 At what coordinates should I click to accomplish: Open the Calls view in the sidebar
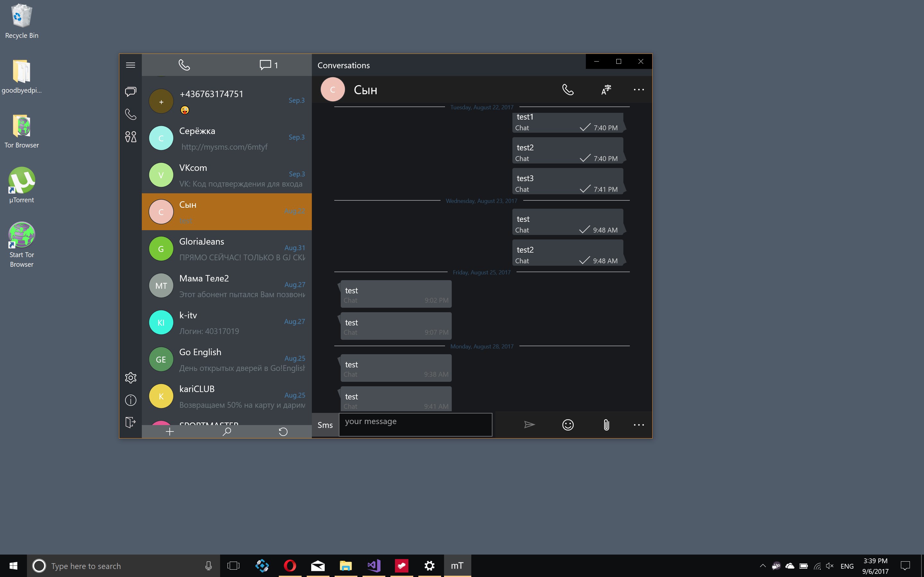point(130,114)
